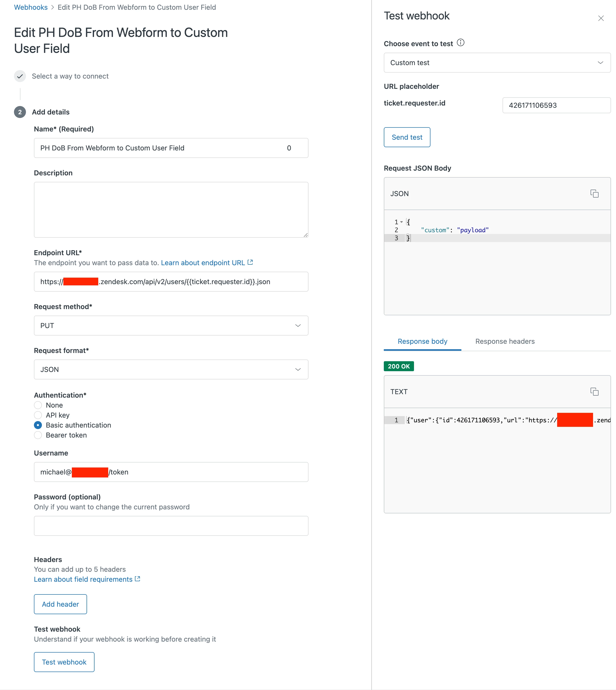Open external link icon next to endpoint URL

point(250,262)
